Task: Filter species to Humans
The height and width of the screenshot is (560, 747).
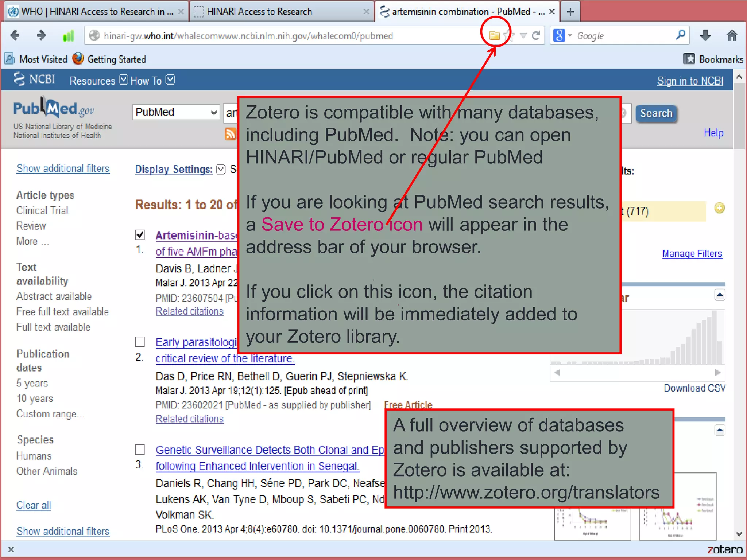Action: click(x=34, y=456)
